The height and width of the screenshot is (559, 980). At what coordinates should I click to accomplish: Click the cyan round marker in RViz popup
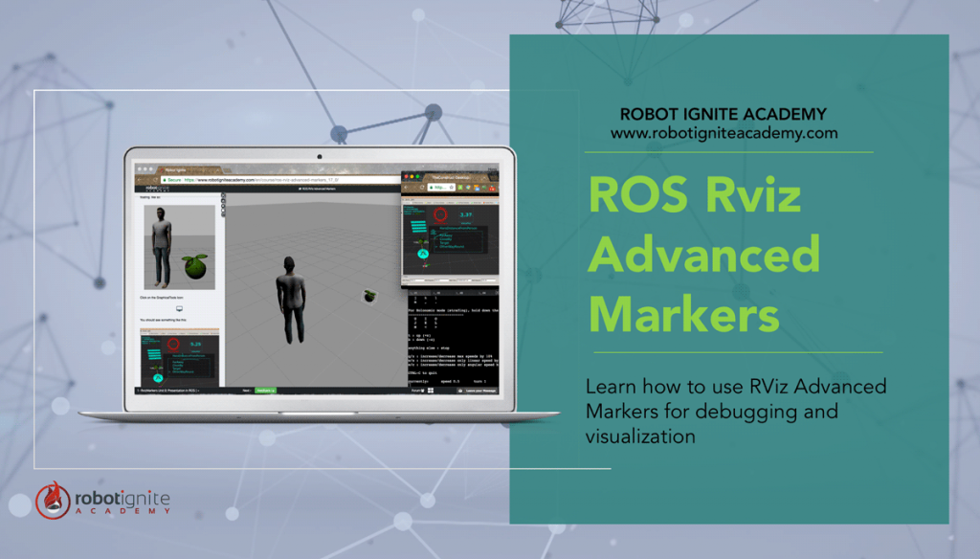(x=422, y=255)
